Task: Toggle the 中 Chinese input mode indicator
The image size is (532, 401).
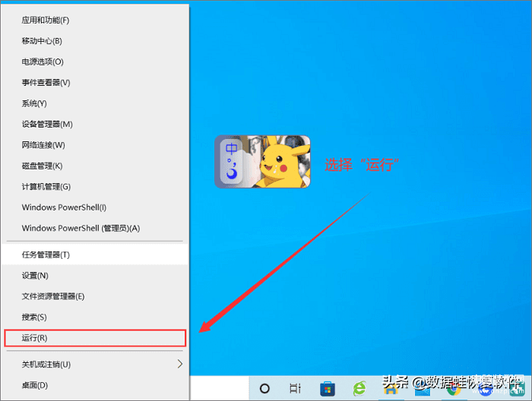Action: point(231,148)
